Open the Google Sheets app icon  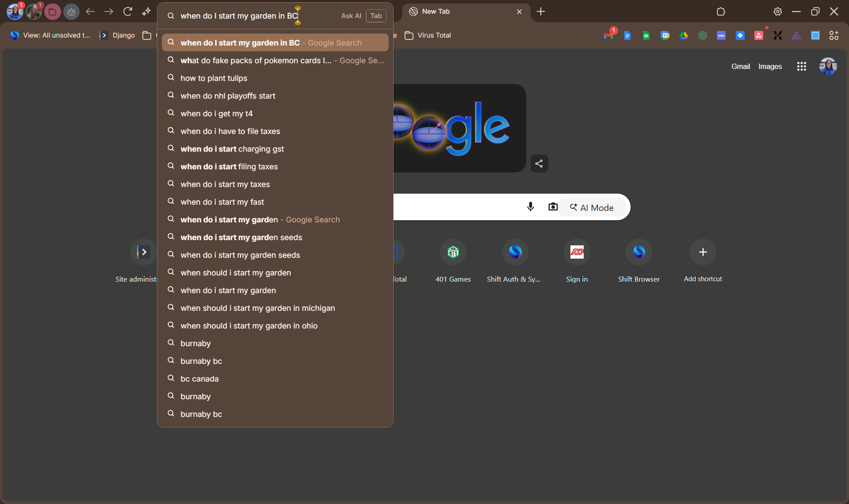point(646,35)
